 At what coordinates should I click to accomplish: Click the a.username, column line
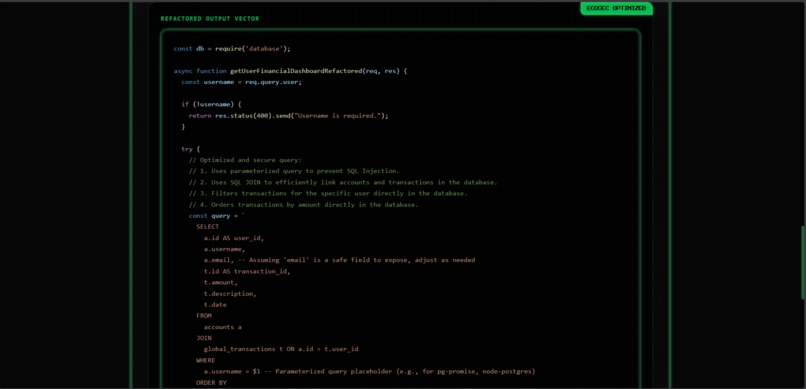click(x=224, y=249)
